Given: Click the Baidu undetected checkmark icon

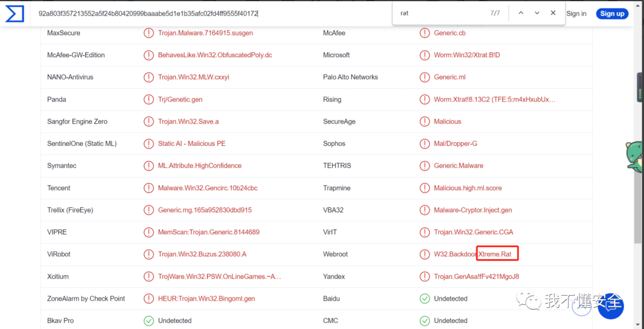Looking at the screenshot, I should (x=425, y=299).
